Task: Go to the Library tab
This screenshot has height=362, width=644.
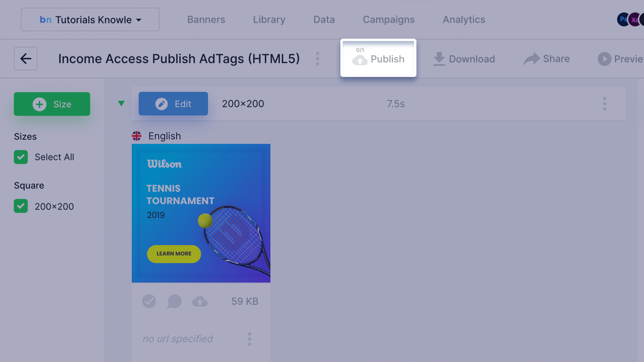Action: click(x=269, y=19)
